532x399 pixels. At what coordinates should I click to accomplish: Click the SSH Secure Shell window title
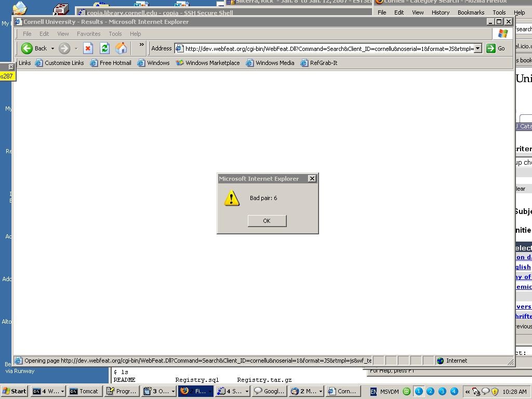pos(160,13)
